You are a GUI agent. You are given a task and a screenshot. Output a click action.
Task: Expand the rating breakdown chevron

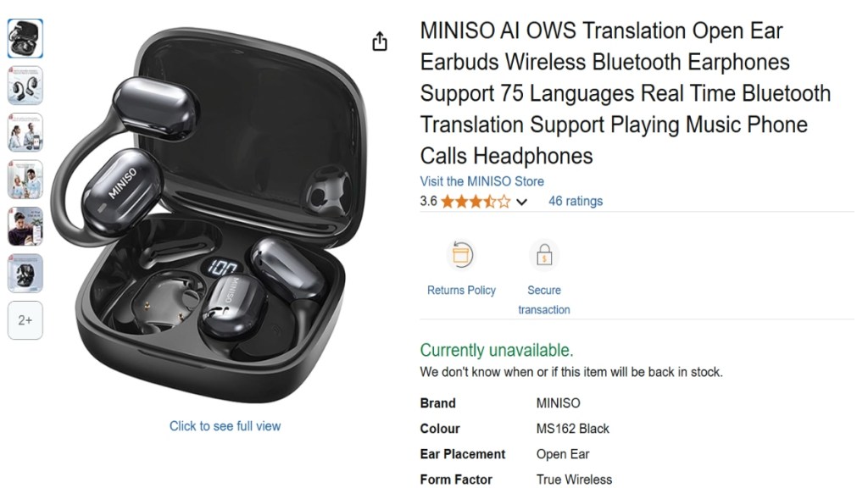pos(521,202)
